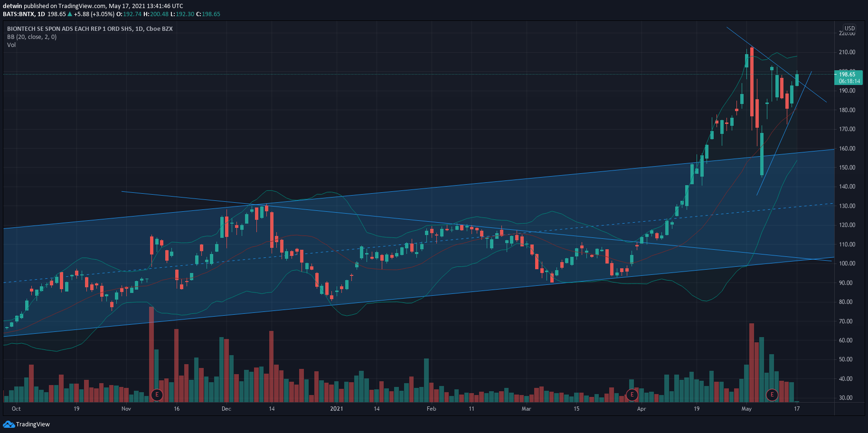The height and width of the screenshot is (433, 868).
Task: Click the low value L:192.30
Action: [182, 14]
